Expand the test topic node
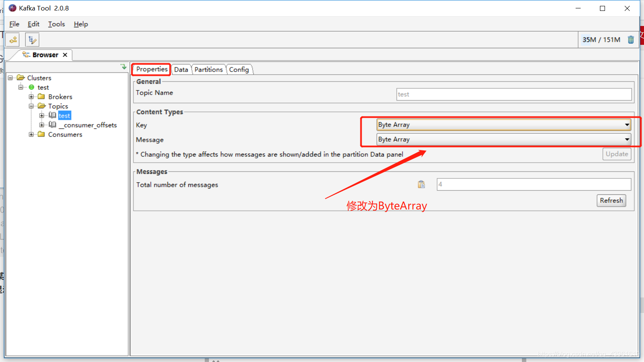This screenshot has width=644, height=362. [42, 115]
